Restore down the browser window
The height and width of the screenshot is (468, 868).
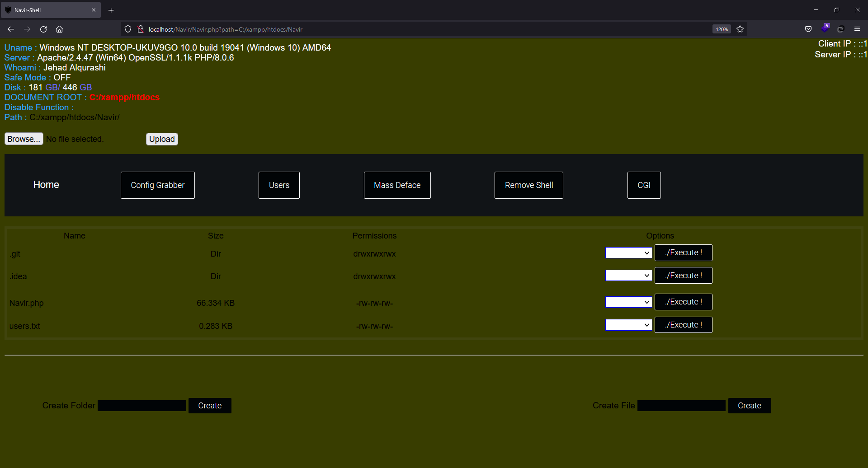[837, 10]
